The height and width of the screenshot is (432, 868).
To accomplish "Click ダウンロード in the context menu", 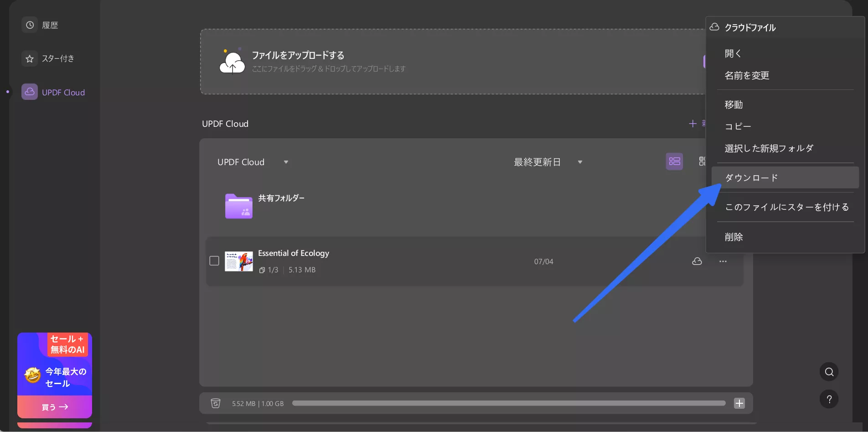I will click(785, 177).
